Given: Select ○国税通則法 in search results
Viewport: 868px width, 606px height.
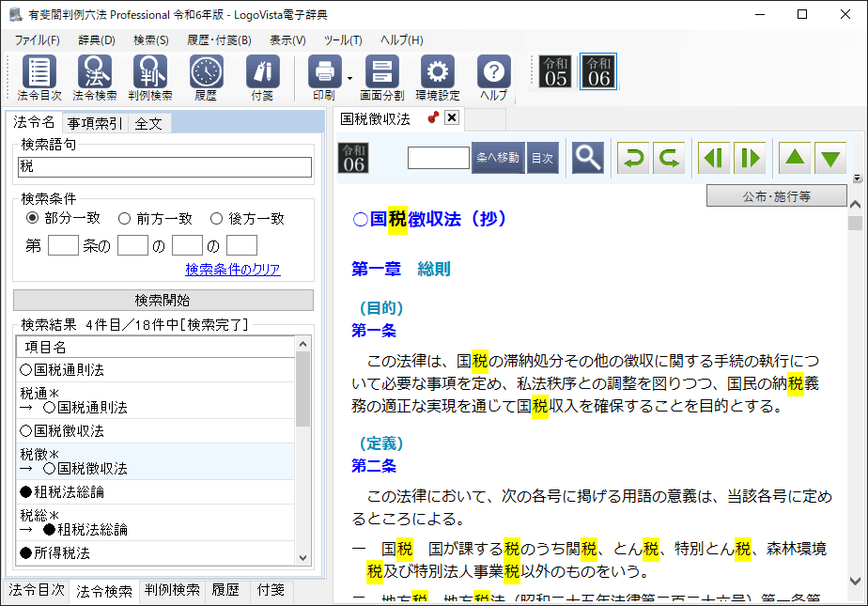Looking at the screenshot, I should 63,370.
